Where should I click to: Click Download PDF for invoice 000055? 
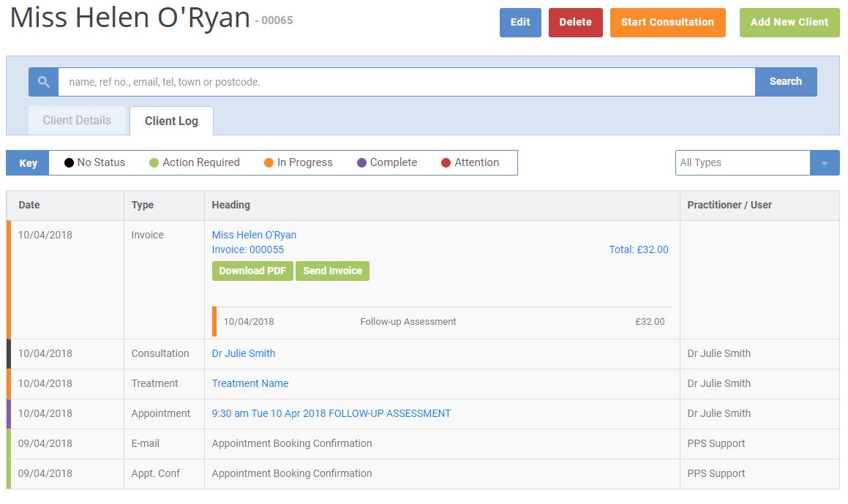pos(252,271)
